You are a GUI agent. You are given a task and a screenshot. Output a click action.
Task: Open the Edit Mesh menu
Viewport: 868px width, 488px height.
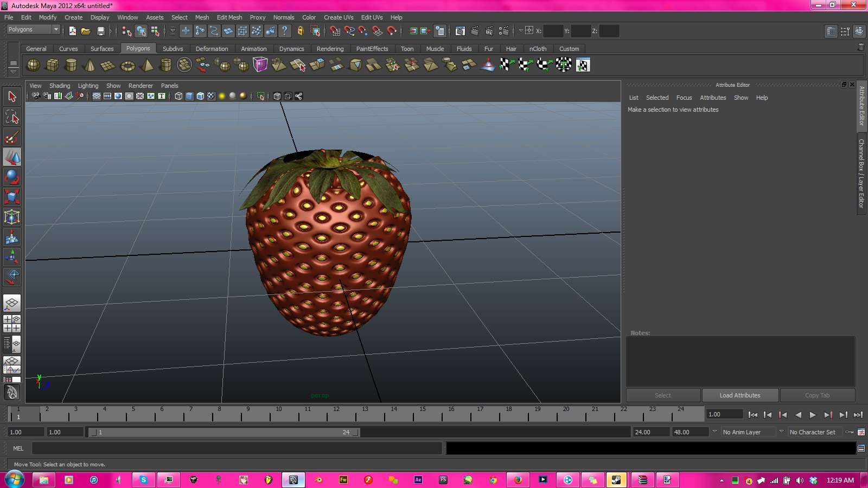229,17
